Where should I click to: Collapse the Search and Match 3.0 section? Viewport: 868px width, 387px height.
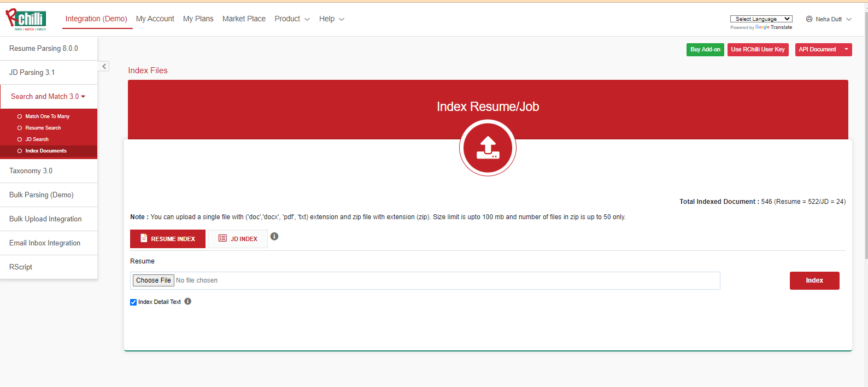(x=48, y=96)
